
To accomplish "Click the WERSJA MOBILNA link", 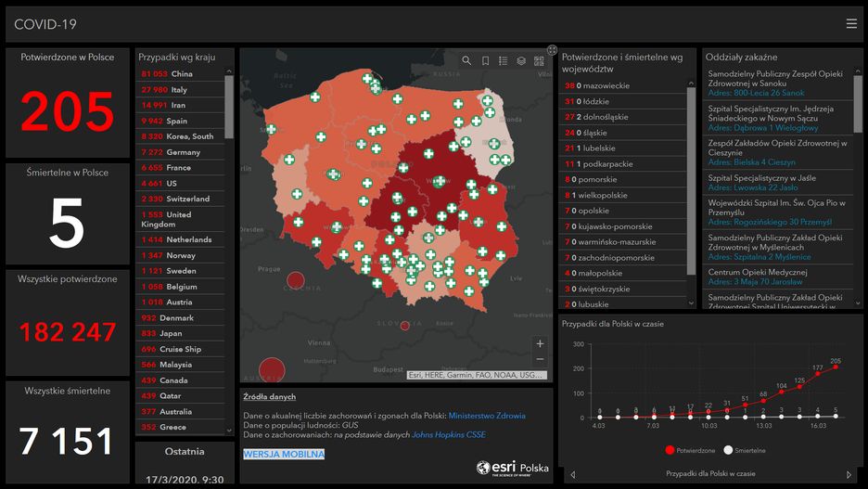I will pyautogui.click(x=284, y=454).
